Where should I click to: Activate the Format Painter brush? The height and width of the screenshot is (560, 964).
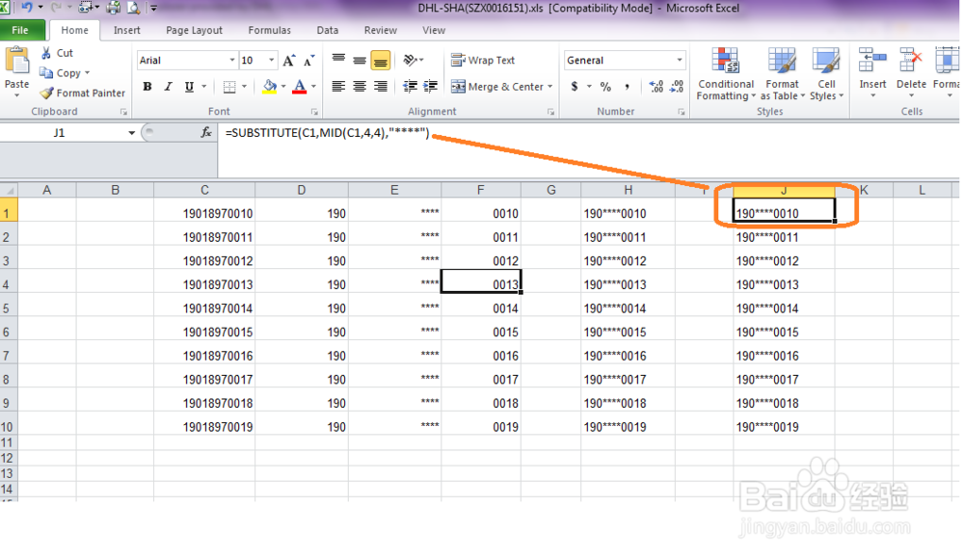[x=46, y=93]
